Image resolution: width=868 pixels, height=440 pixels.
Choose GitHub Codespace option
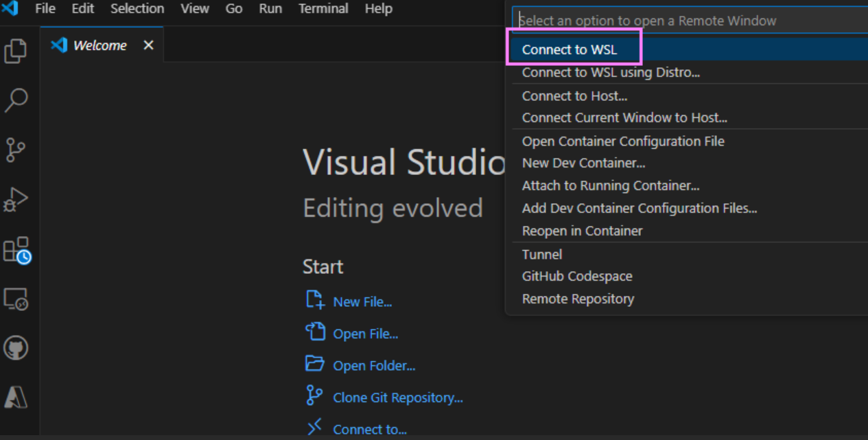577,277
